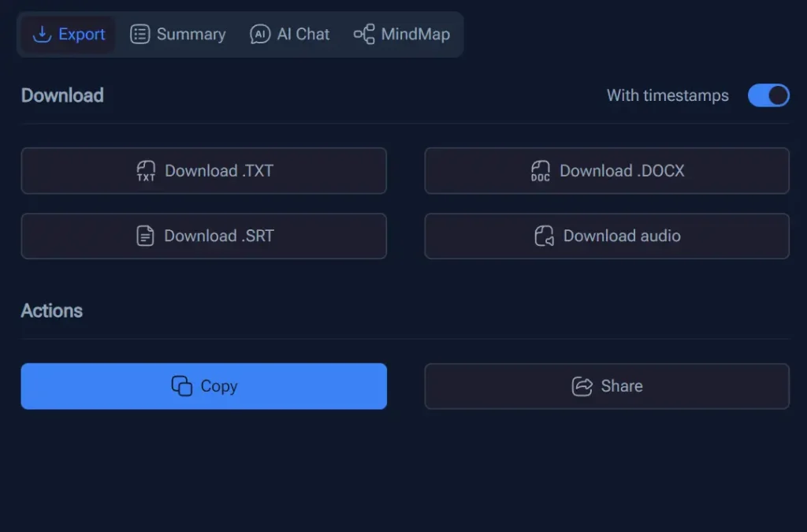Image resolution: width=807 pixels, height=532 pixels.
Task: Download the SRT subtitle file
Action: tap(203, 236)
